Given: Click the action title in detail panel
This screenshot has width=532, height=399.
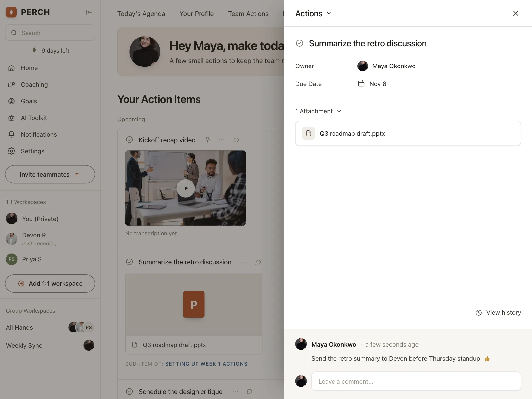Looking at the screenshot, I should 367,43.
